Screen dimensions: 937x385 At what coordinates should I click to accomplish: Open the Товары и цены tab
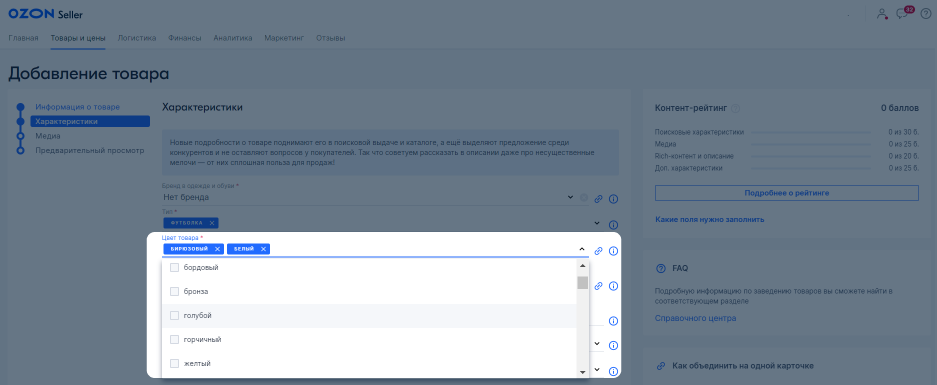pos(78,38)
